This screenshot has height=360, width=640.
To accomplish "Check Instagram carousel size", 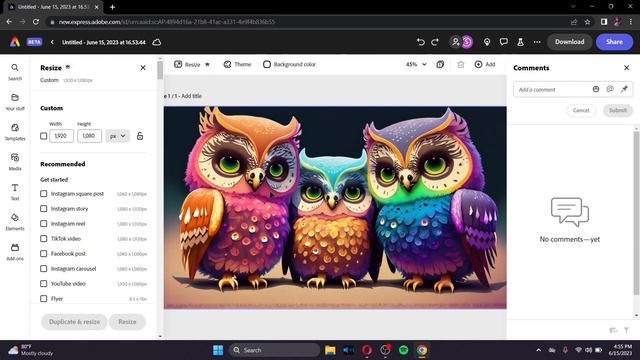I will [44, 269].
